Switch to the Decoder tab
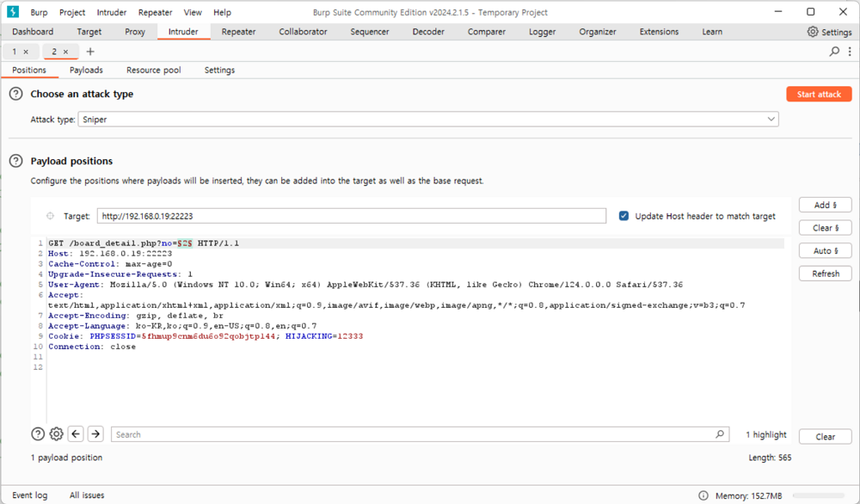This screenshot has width=860, height=504. pyautogui.click(x=428, y=32)
